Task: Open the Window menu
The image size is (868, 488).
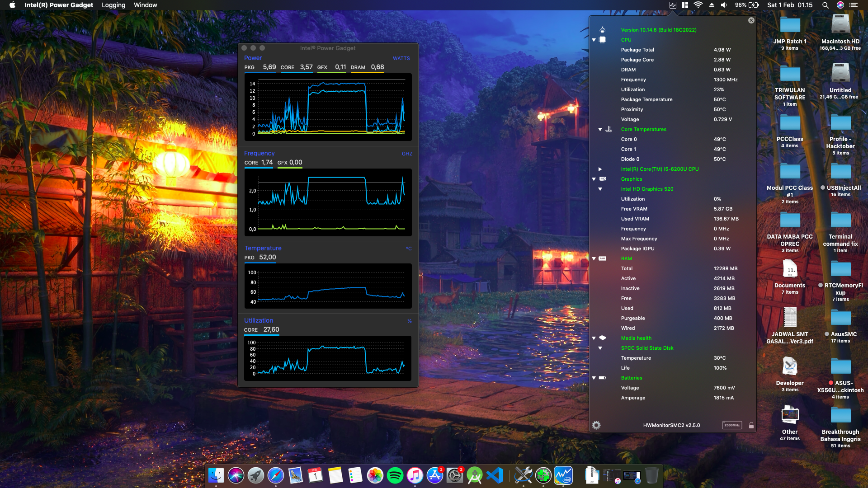Action: 145,5
